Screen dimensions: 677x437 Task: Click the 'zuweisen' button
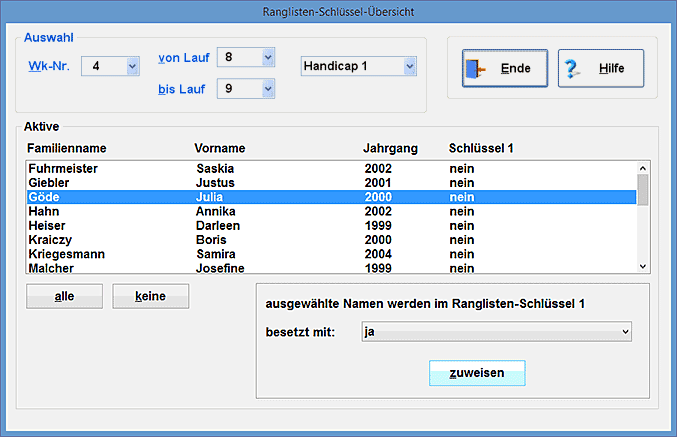pyautogui.click(x=477, y=373)
